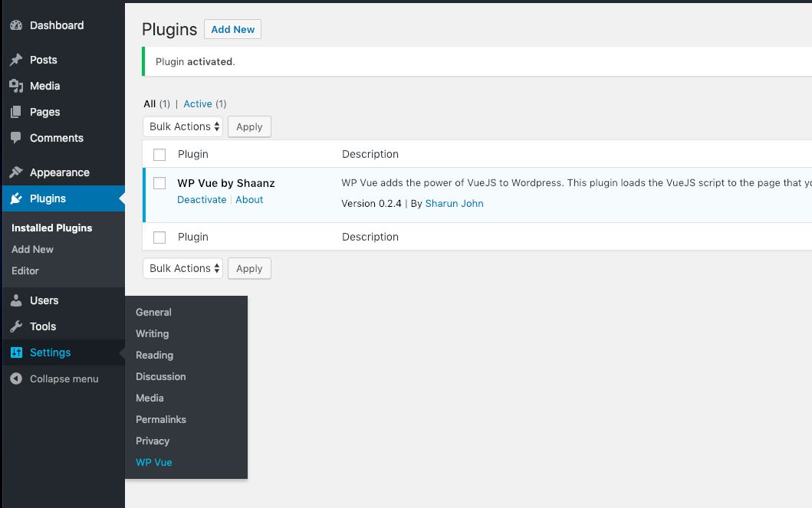The height and width of the screenshot is (508, 812).
Task: Click the Media library icon
Action: (16, 86)
